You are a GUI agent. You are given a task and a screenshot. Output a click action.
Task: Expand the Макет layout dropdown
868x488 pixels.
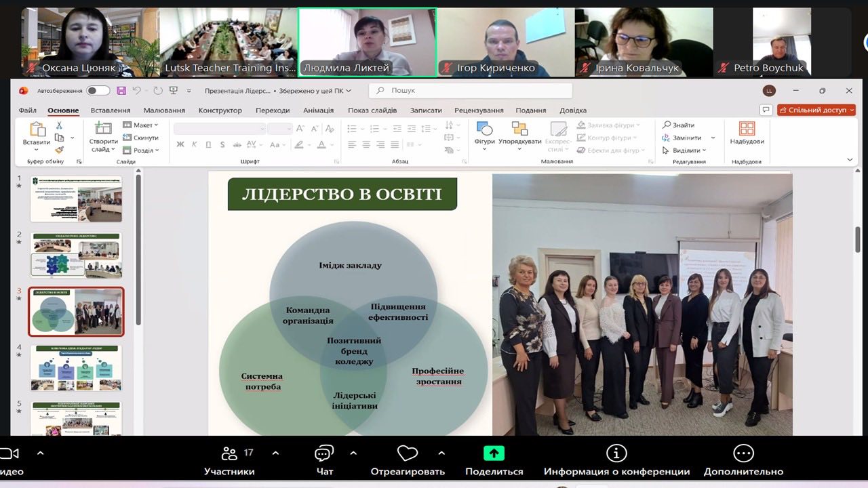point(140,125)
